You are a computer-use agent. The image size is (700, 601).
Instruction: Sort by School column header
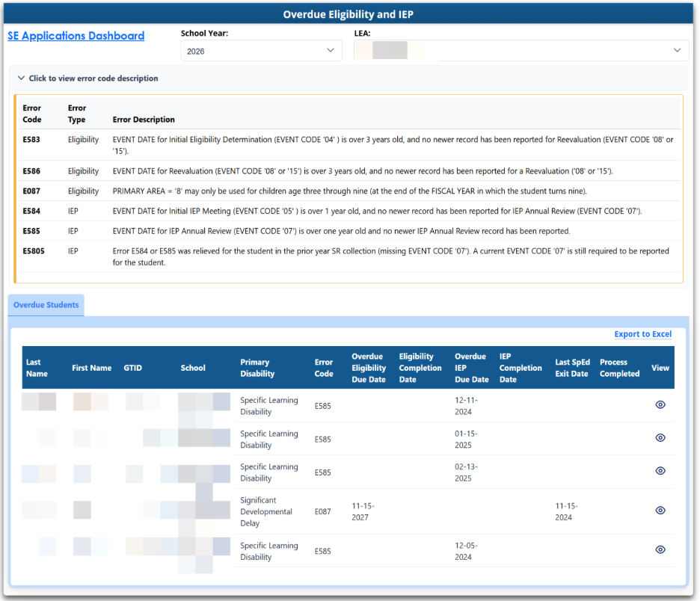tap(193, 368)
